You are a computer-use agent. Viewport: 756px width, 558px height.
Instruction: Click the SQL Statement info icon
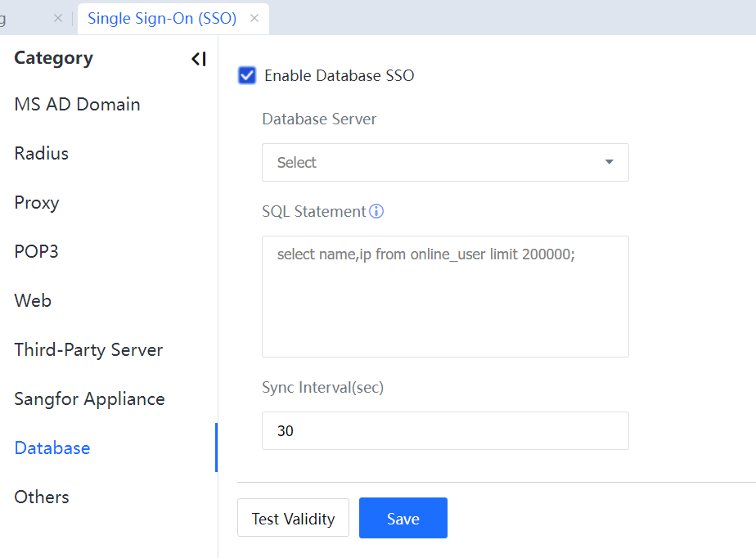376,212
